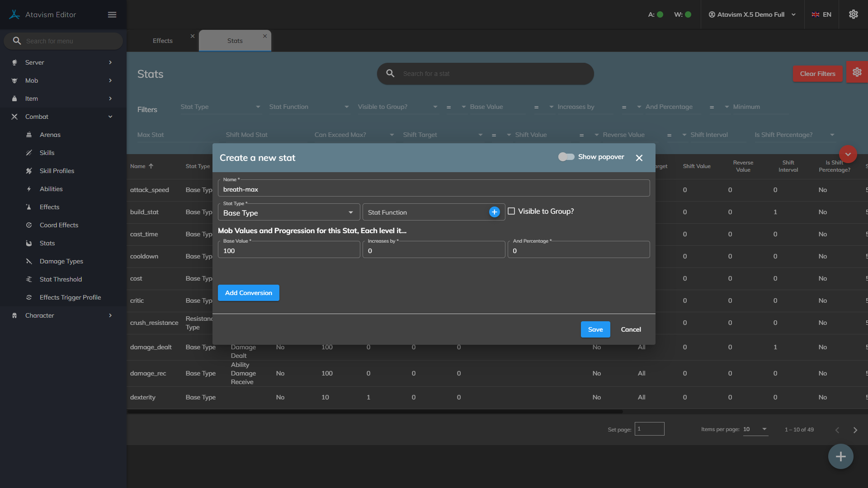Screen dimensions: 868x488
Task: Open Damage Types in the Combat menu
Action: [x=61, y=261]
